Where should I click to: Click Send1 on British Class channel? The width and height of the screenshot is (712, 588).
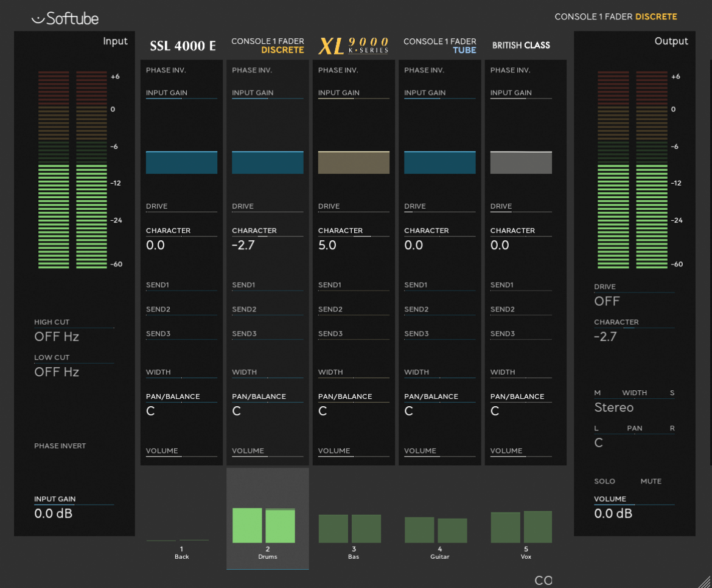[x=521, y=285]
